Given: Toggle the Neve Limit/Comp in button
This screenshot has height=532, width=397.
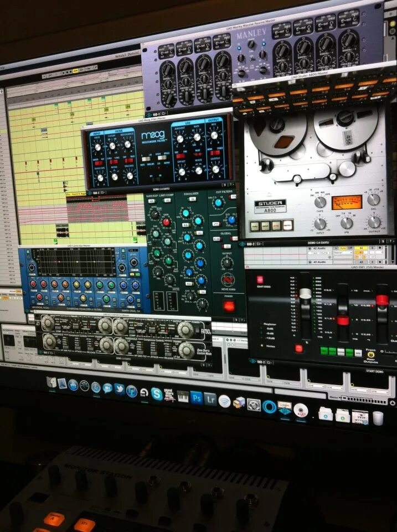Looking at the screenshot, I should pyautogui.click(x=167, y=201).
